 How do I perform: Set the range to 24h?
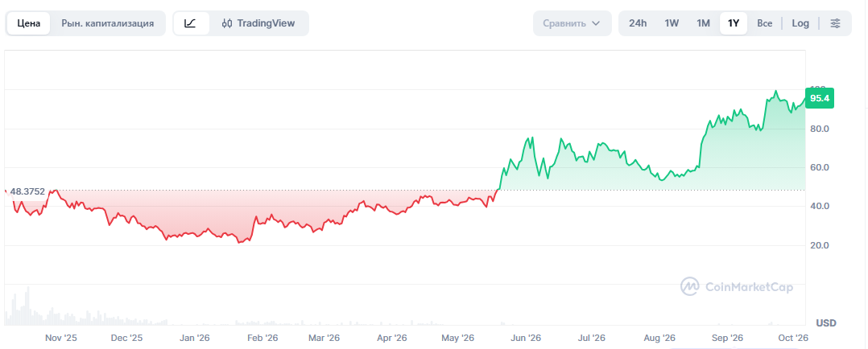point(638,23)
